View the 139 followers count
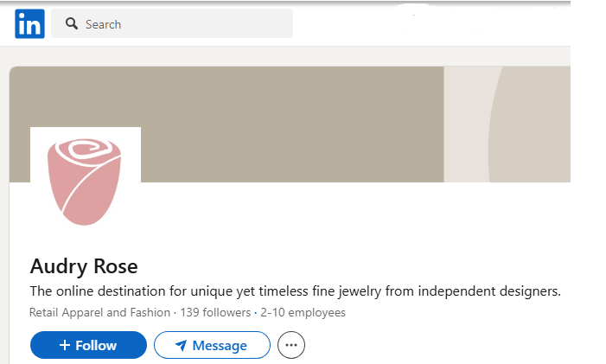606x364 pixels. pyautogui.click(x=215, y=312)
